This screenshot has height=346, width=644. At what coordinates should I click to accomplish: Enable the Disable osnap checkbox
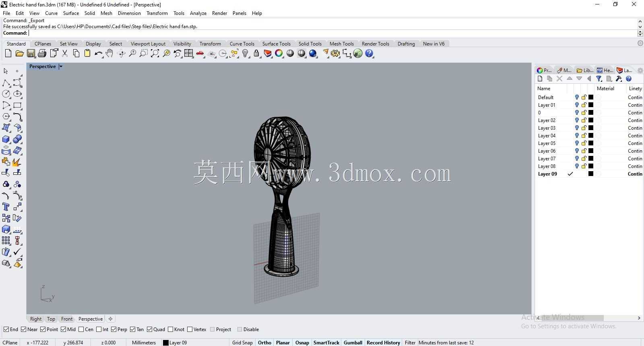tap(239, 329)
